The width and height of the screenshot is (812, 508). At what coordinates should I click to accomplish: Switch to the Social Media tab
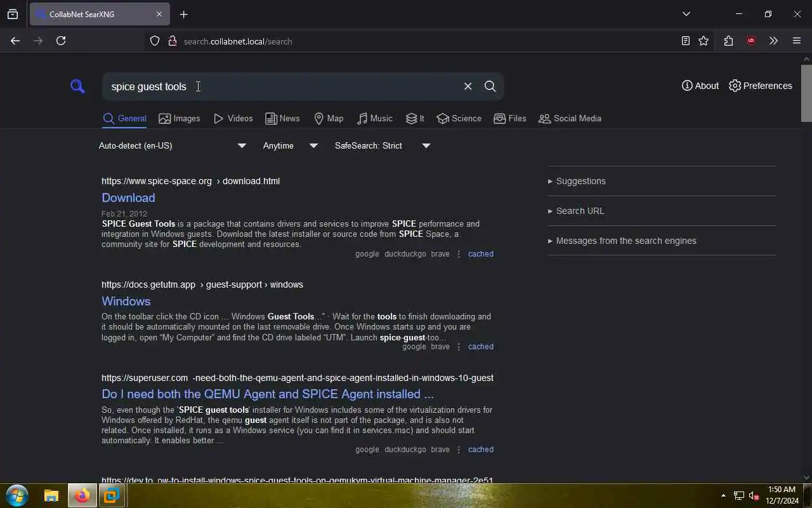[570, 118]
